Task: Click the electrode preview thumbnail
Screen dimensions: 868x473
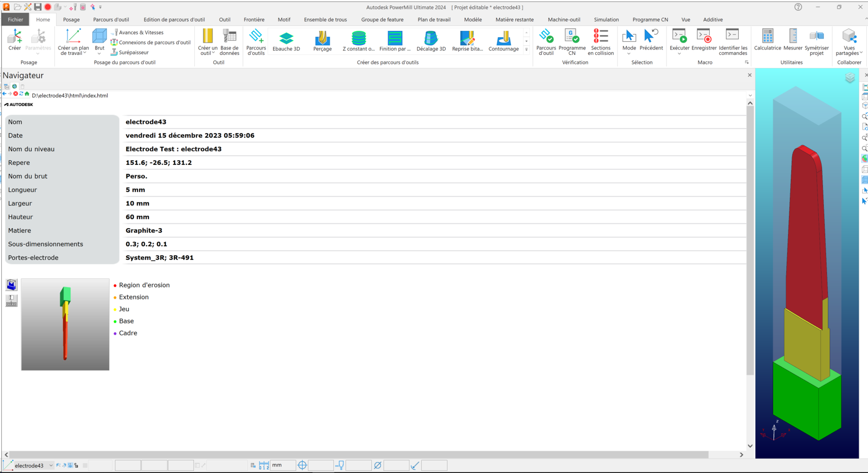Action: click(65, 324)
